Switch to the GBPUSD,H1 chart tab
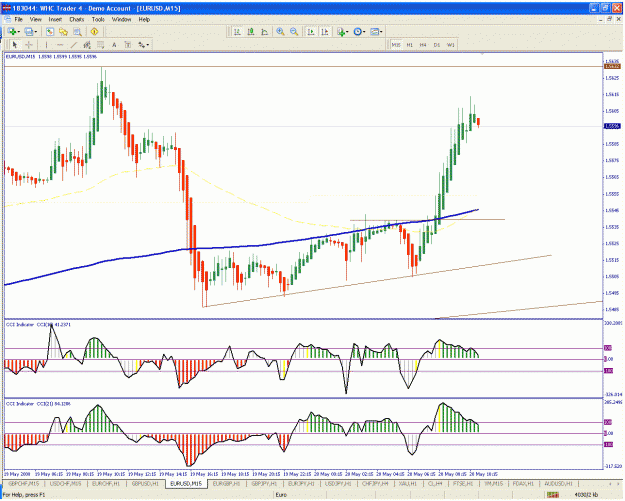 [x=145, y=483]
